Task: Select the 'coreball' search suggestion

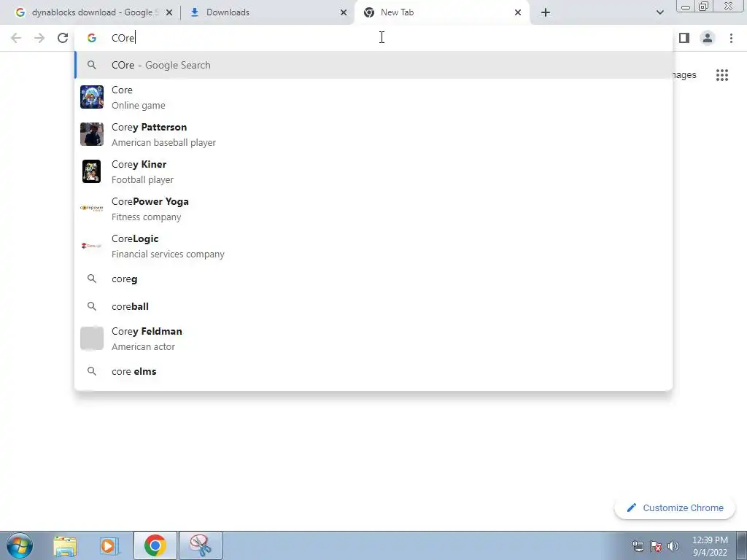Action: click(373, 307)
